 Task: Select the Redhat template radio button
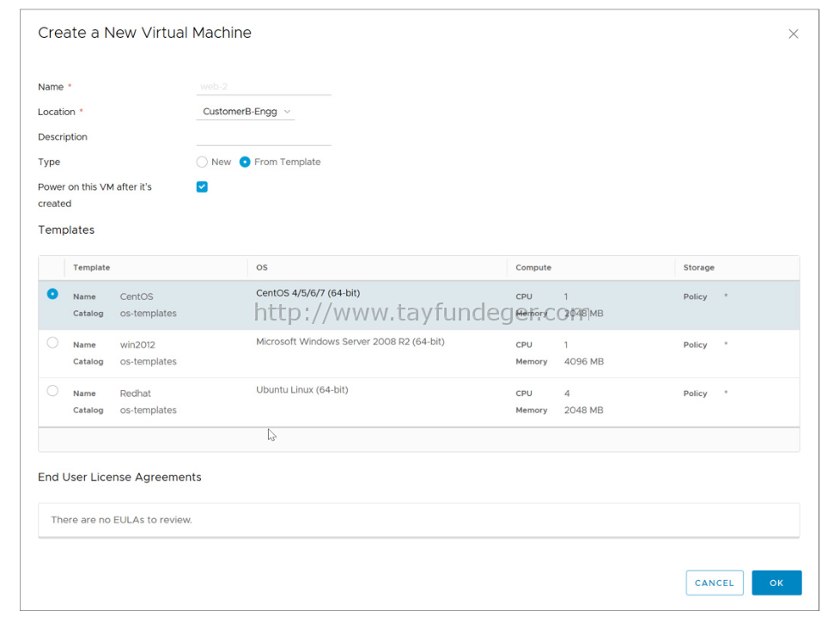(52, 390)
